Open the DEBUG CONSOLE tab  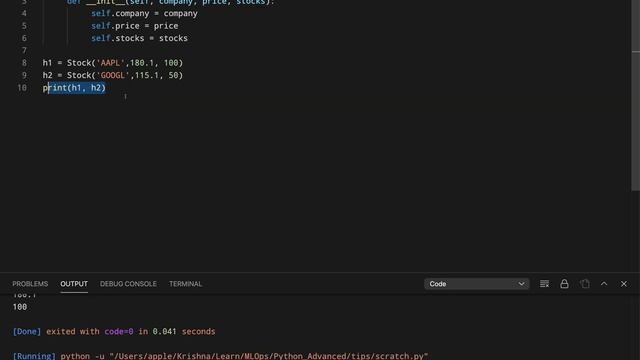(128, 284)
